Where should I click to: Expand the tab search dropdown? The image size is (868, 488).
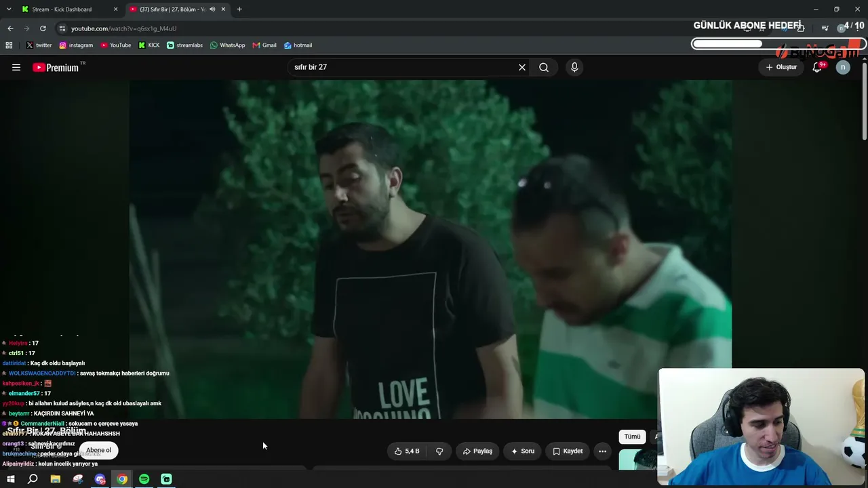tap(9, 9)
